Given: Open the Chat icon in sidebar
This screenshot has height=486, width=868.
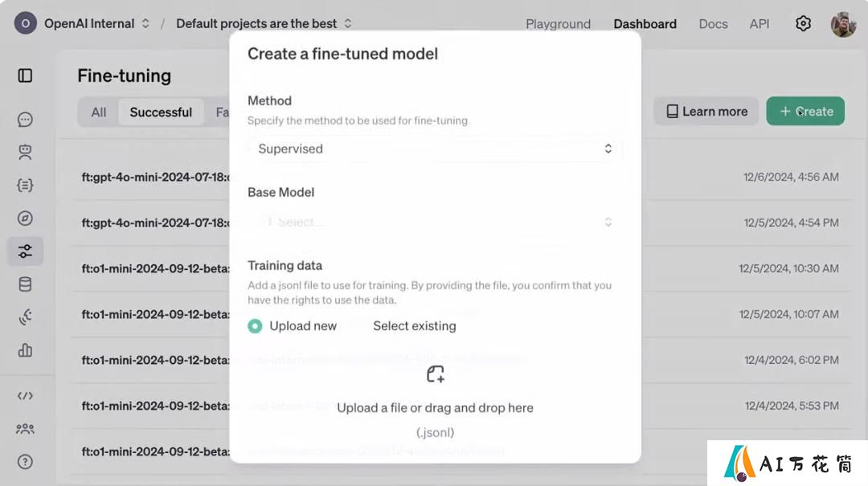Looking at the screenshot, I should (x=25, y=120).
